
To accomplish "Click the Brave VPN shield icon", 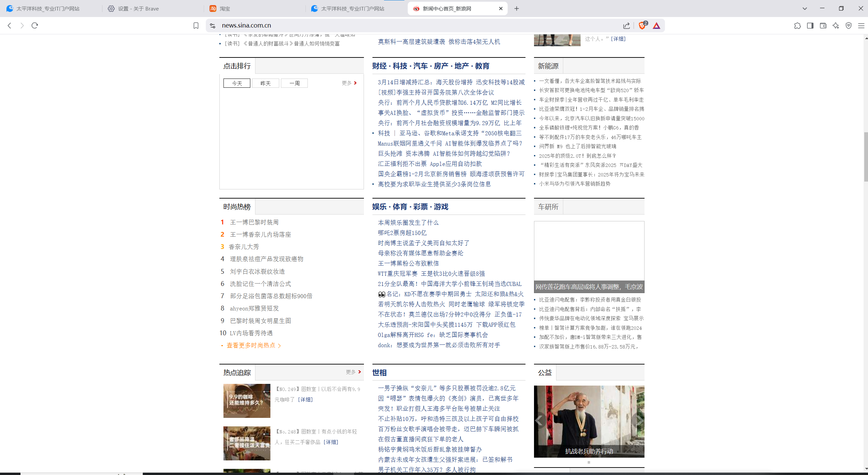I will click(849, 26).
